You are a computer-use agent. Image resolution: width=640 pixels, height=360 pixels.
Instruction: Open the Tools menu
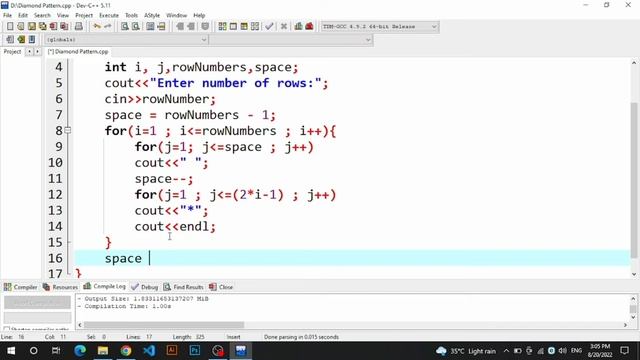(131, 15)
